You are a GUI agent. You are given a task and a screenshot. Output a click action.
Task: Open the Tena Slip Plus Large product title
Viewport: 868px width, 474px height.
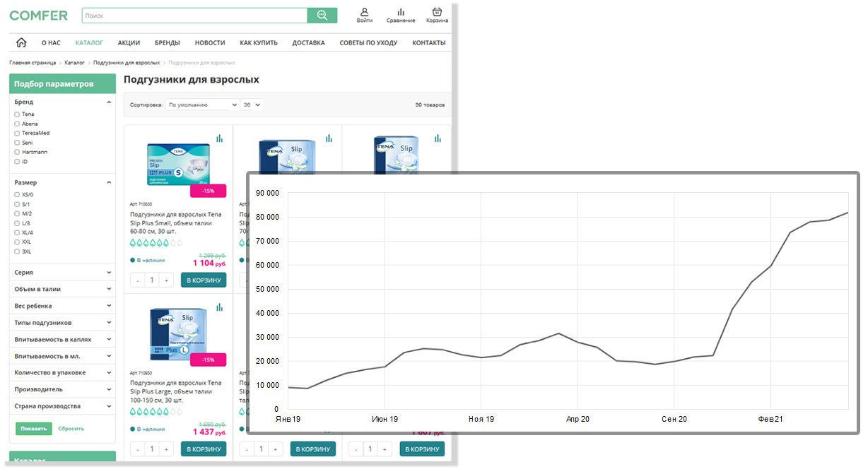tap(176, 391)
